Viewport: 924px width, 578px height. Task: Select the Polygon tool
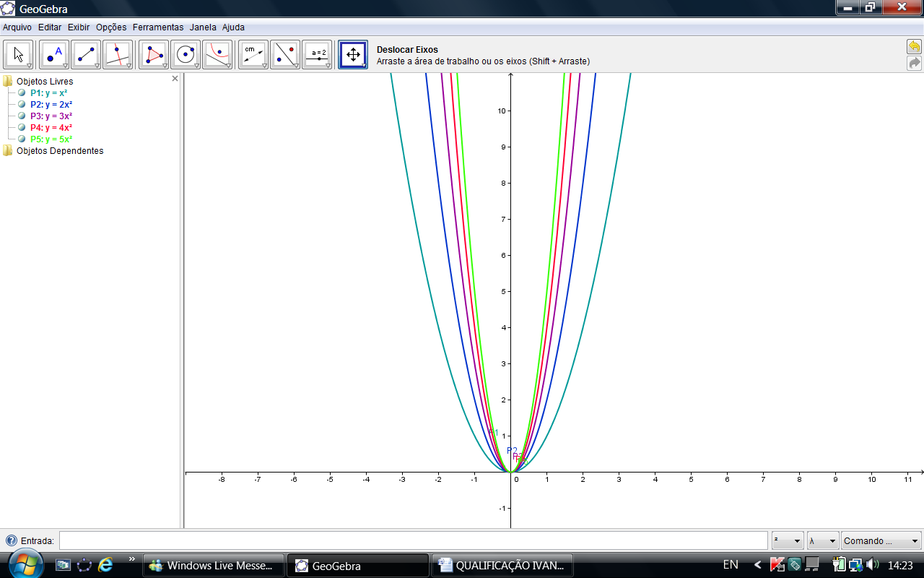154,55
